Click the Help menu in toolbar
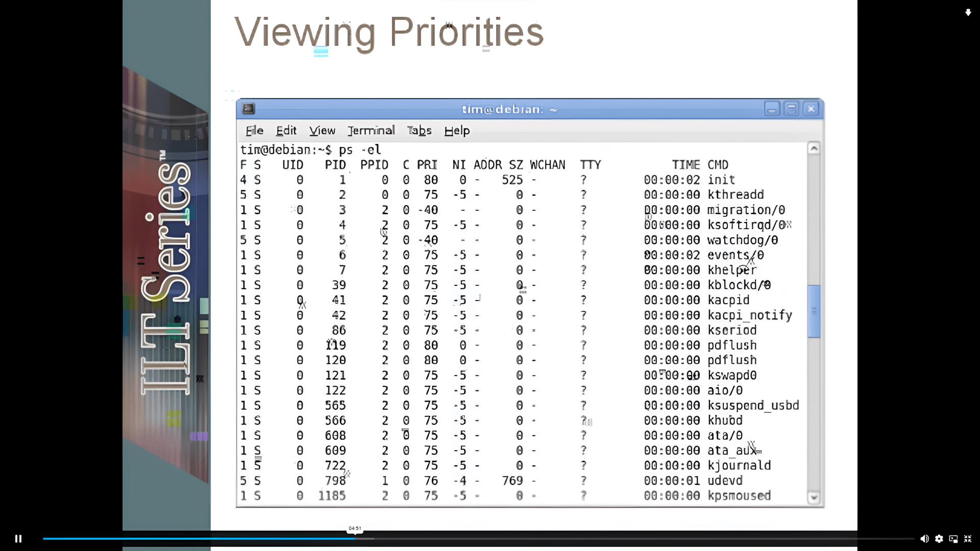980x551 pixels. pyautogui.click(x=457, y=131)
